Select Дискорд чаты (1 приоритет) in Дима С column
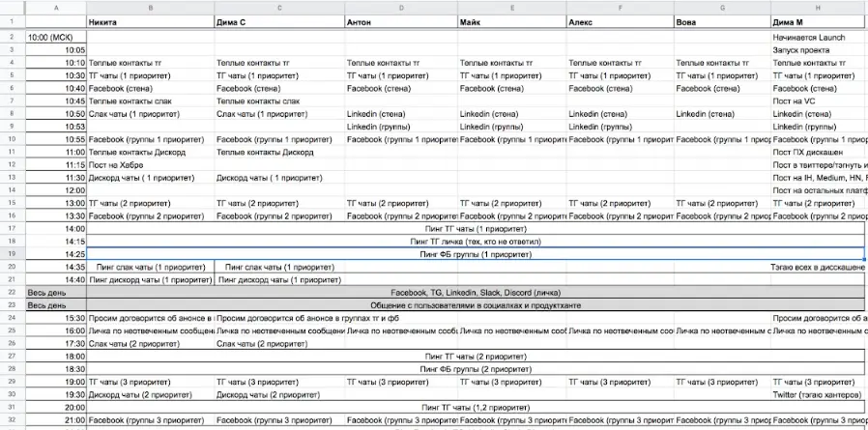This screenshot has height=430, width=868. tap(279, 178)
